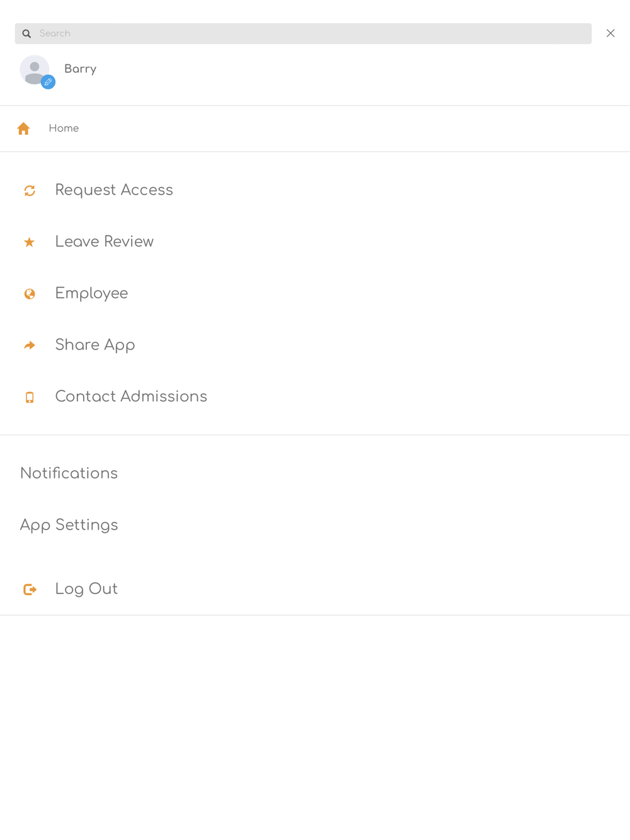Tap the blue edit pencil badge
Viewport: 630px width, 840px height.
(x=48, y=82)
